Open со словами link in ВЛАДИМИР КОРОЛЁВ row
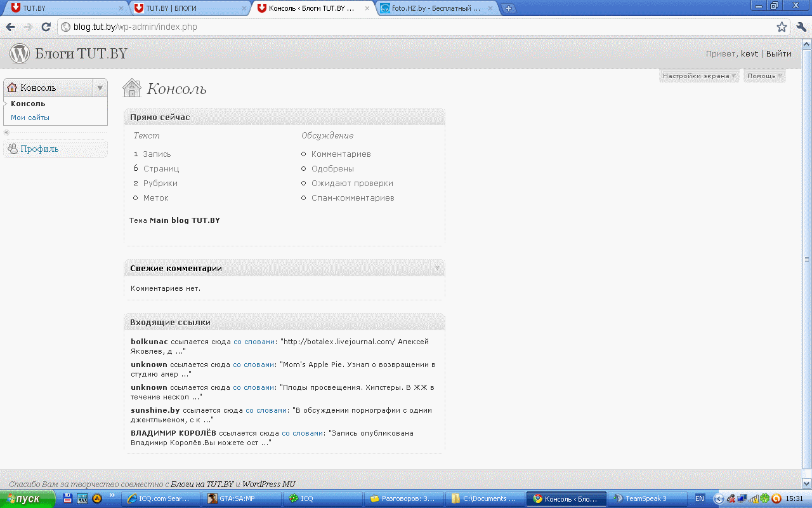This screenshot has width=812, height=508. 303,433
